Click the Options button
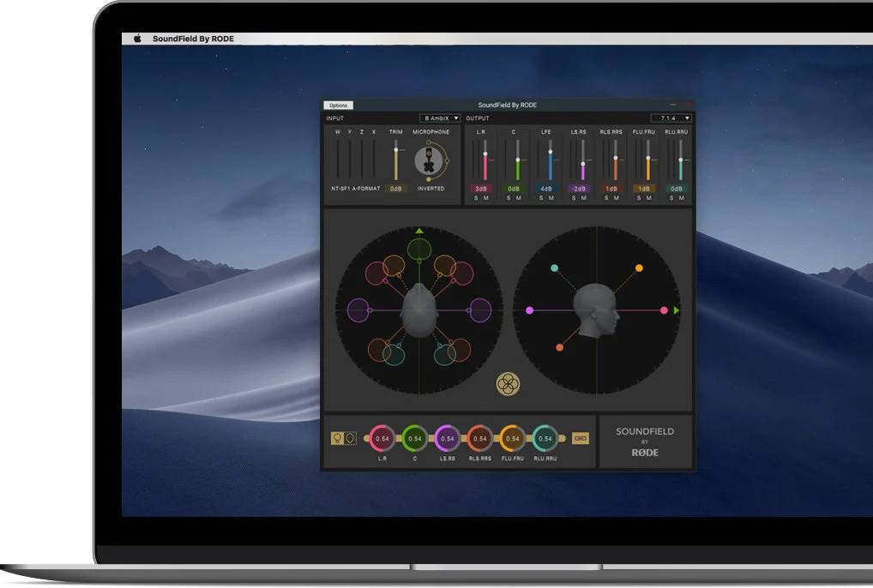Image resolution: width=873 pixels, height=588 pixels. pos(338,105)
